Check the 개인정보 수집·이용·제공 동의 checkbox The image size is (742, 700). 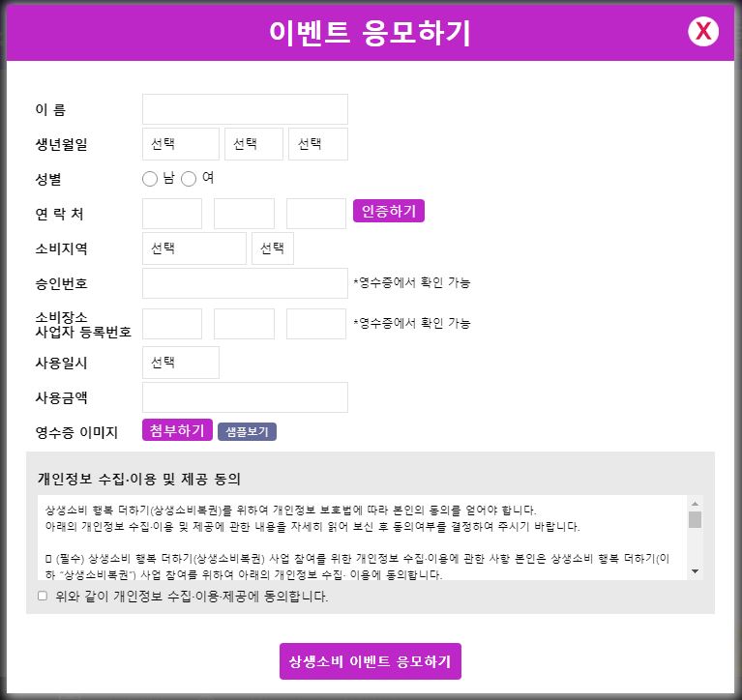(43, 596)
